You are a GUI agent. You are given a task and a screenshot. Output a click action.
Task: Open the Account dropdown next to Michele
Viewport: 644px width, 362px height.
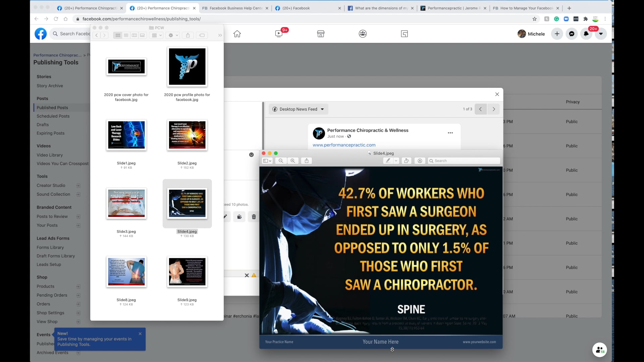point(601,34)
